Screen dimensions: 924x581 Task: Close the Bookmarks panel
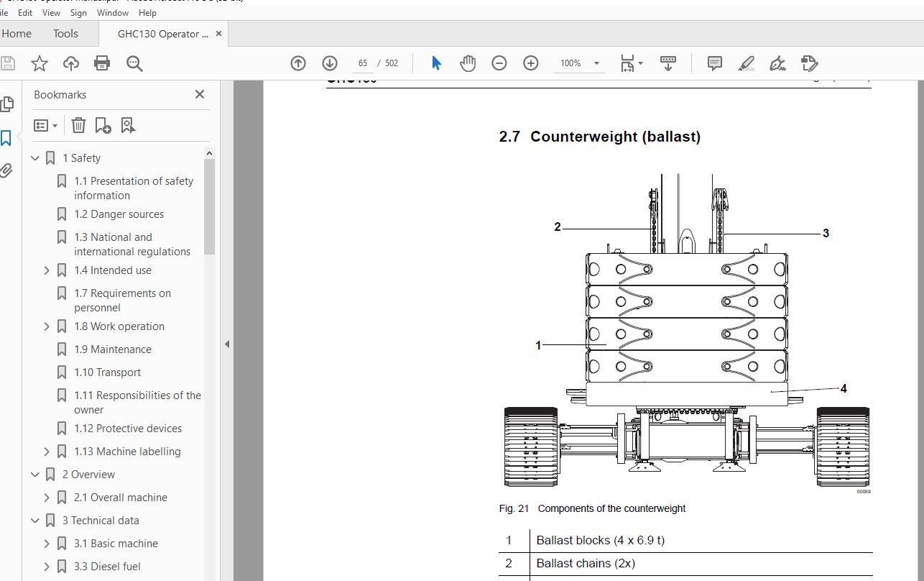click(200, 94)
